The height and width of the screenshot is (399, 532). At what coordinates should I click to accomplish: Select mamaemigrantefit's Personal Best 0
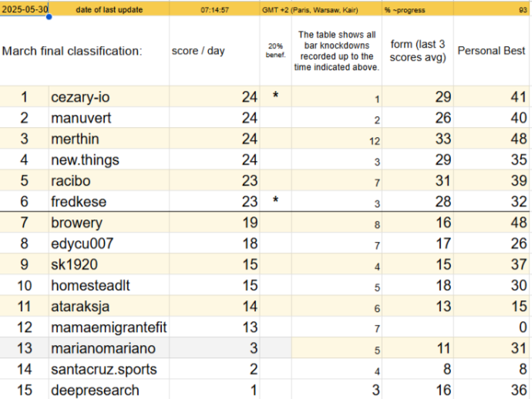click(x=491, y=327)
